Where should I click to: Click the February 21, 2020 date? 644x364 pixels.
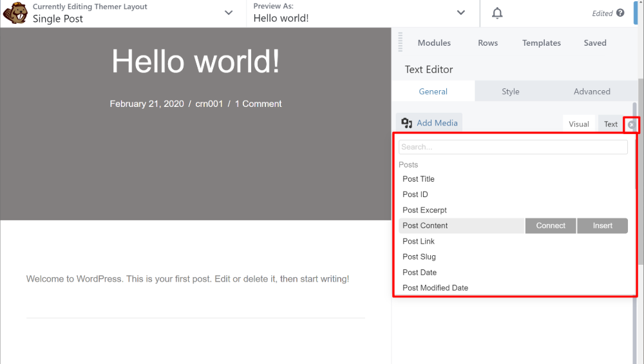147,104
